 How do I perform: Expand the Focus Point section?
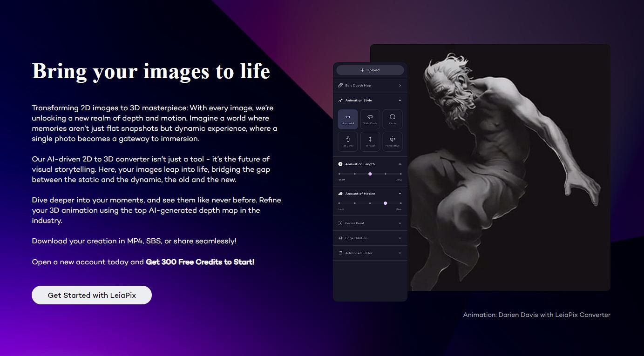pyautogui.click(x=400, y=223)
